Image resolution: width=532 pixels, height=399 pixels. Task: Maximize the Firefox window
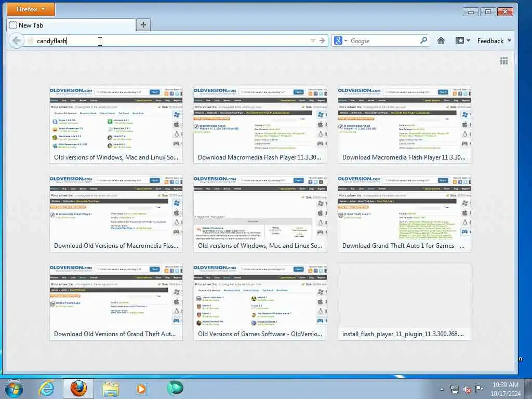coord(488,12)
